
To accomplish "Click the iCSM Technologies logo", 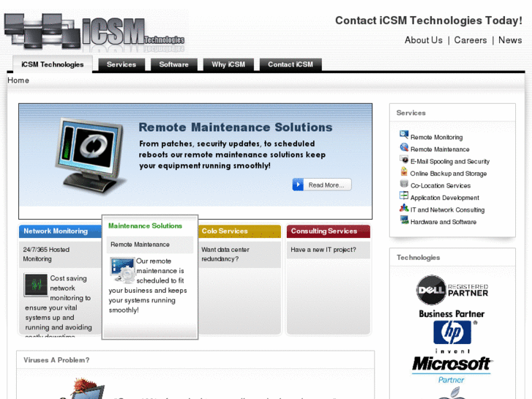I will (x=94, y=31).
